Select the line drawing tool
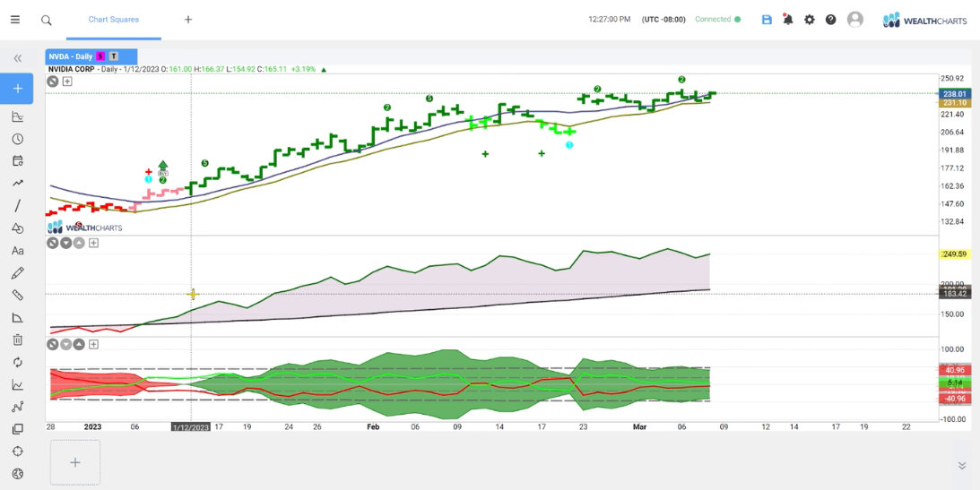This screenshot has width=980, height=490. click(x=18, y=206)
